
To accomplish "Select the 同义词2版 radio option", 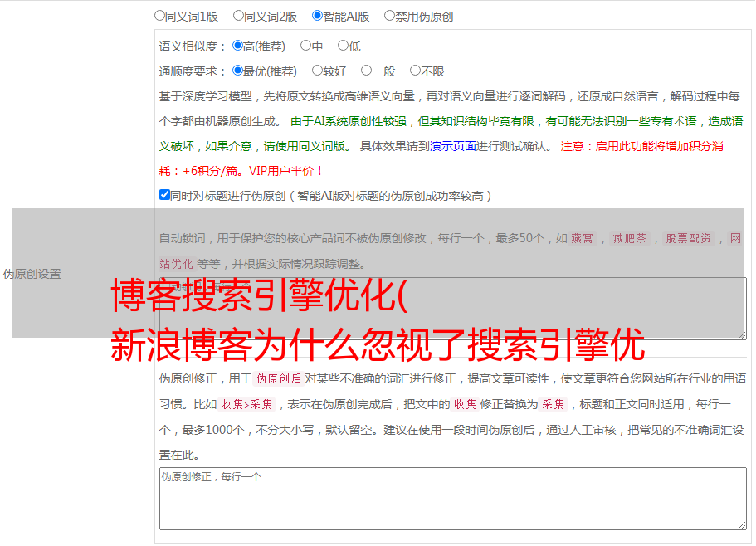I will click(238, 16).
